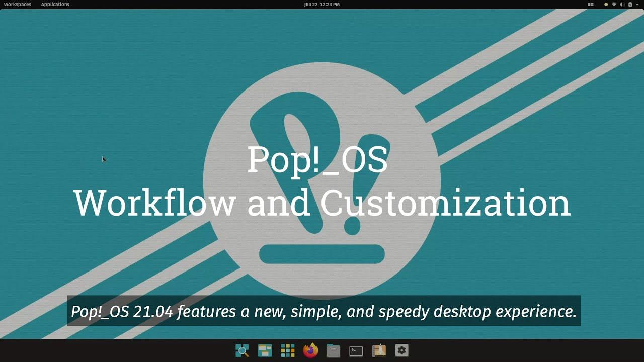Open the Pop!_OS launcher search icon in dock

(x=242, y=350)
